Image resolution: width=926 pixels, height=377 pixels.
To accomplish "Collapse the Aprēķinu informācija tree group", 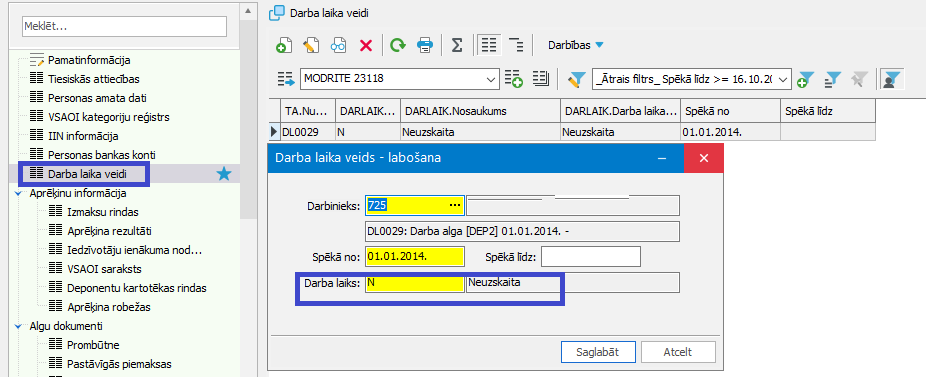I will 19,193.
